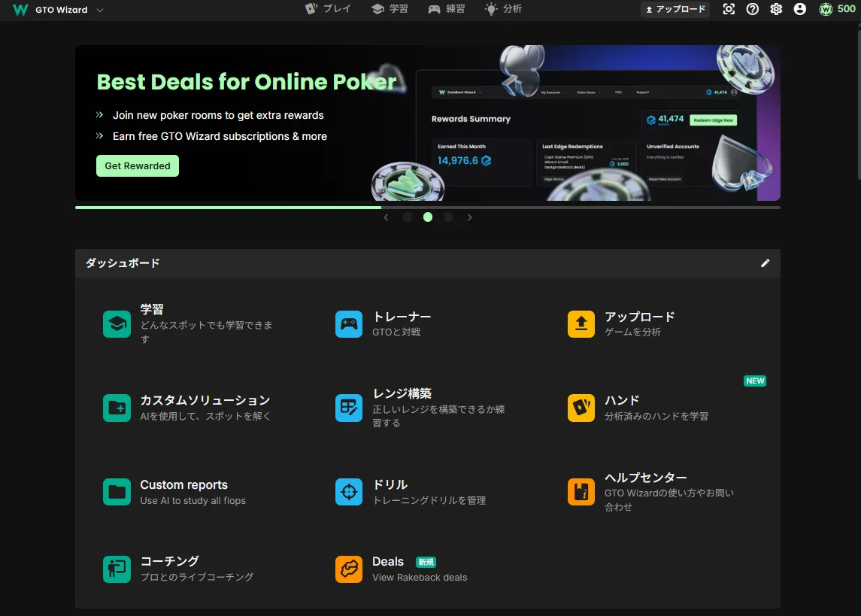Open the 学習 study tile icon
The height and width of the screenshot is (616, 861).
click(x=117, y=324)
